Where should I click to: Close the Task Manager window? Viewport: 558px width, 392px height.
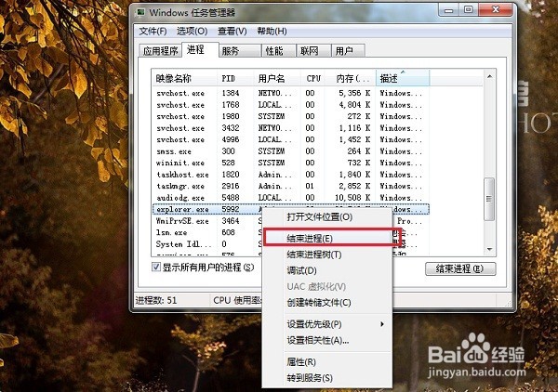point(495,10)
